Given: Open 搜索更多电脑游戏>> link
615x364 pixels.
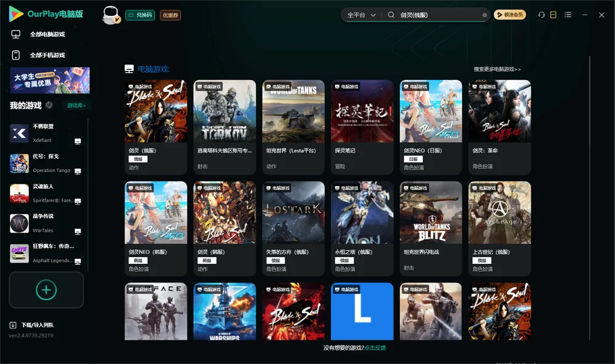Looking at the screenshot, I should pos(498,69).
